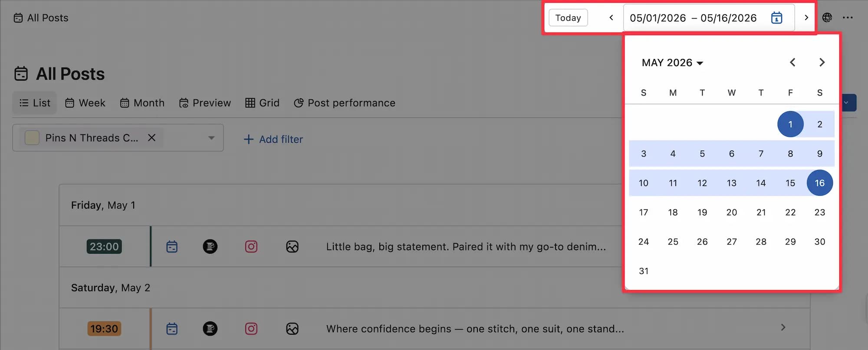
Task: Click the Pins N Threads color swatch
Action: coord(32,138)
